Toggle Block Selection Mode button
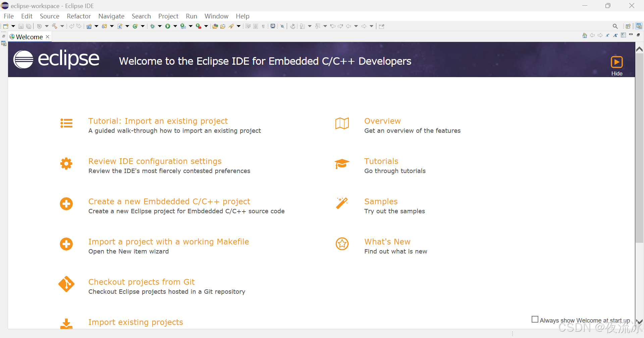Screen dimensions: 644x338 (x=256, y=26)
